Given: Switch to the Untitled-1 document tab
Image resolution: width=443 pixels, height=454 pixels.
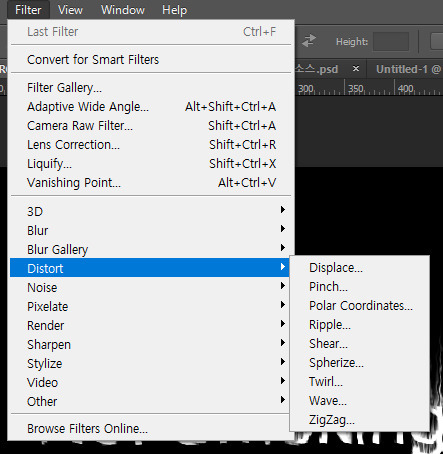Looking at the screenshot, I should point(406,69).
